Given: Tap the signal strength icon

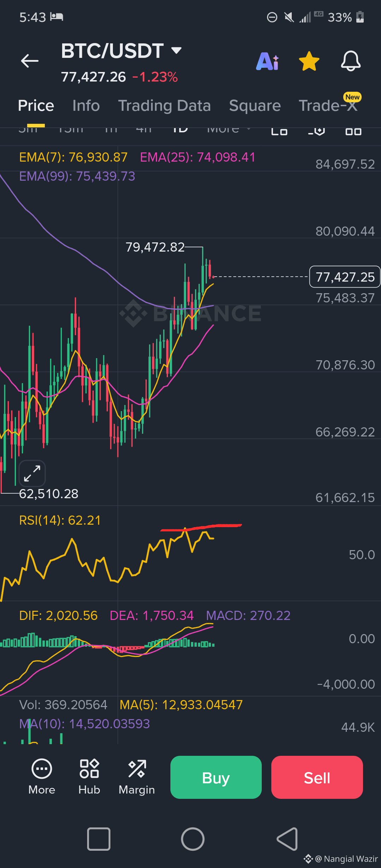Looking at the screenshot, I should [x=306, y=17].
